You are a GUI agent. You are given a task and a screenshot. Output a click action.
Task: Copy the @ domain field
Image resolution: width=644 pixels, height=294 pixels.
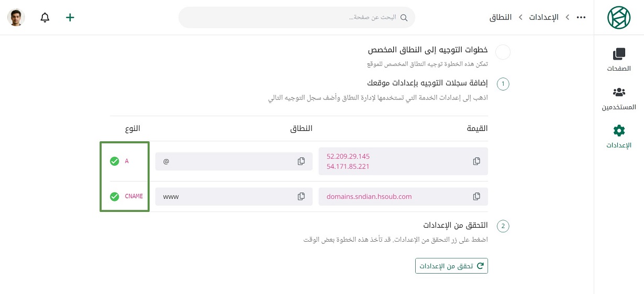tap(301, 161)
